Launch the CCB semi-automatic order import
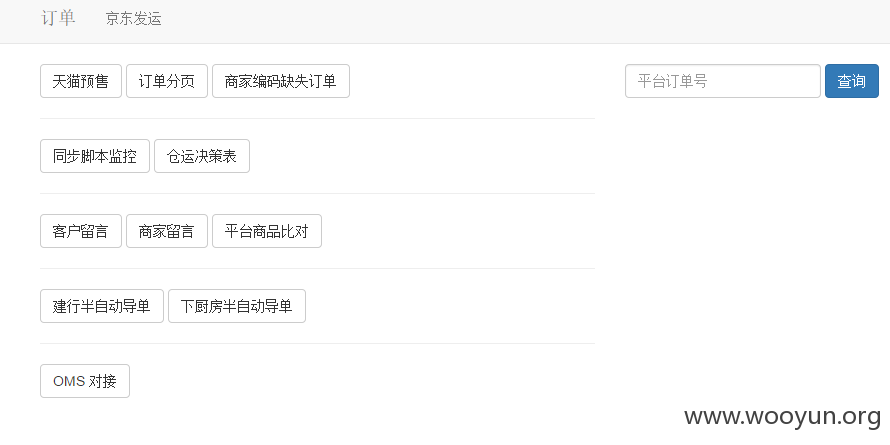 coord(102,306)
